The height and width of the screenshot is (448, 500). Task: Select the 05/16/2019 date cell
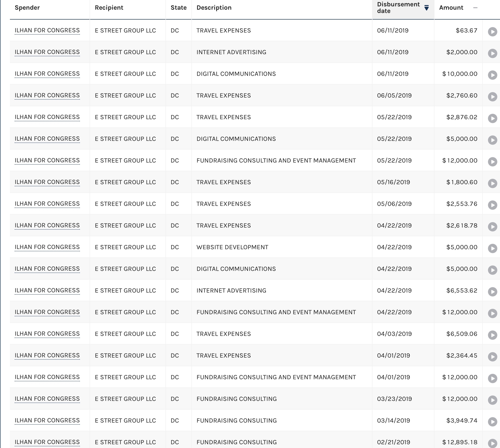point(393,182)
